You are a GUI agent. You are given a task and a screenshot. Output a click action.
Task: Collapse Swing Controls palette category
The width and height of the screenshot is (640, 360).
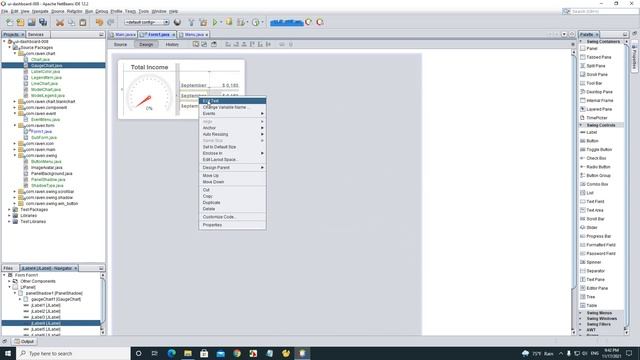click(x=581, y=125)
